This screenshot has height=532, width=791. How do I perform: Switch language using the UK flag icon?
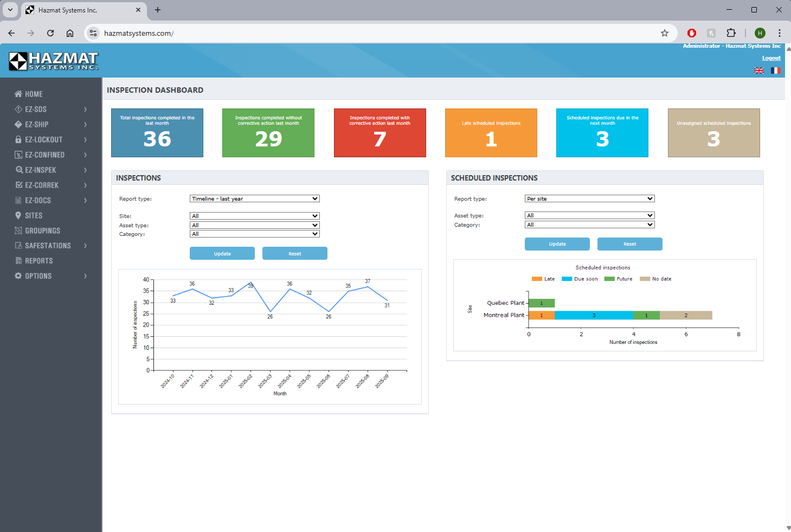point(759,70)
